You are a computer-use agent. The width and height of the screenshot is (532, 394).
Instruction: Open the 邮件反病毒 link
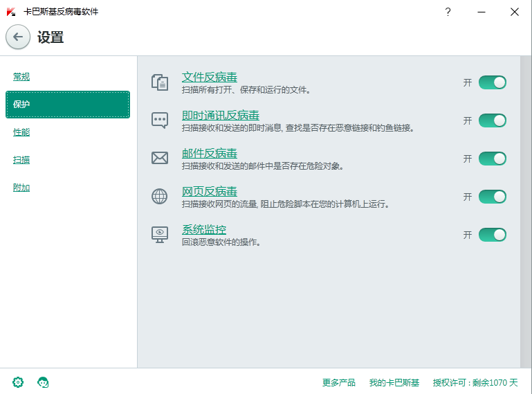pyautogui.click(x=210, y=153)
